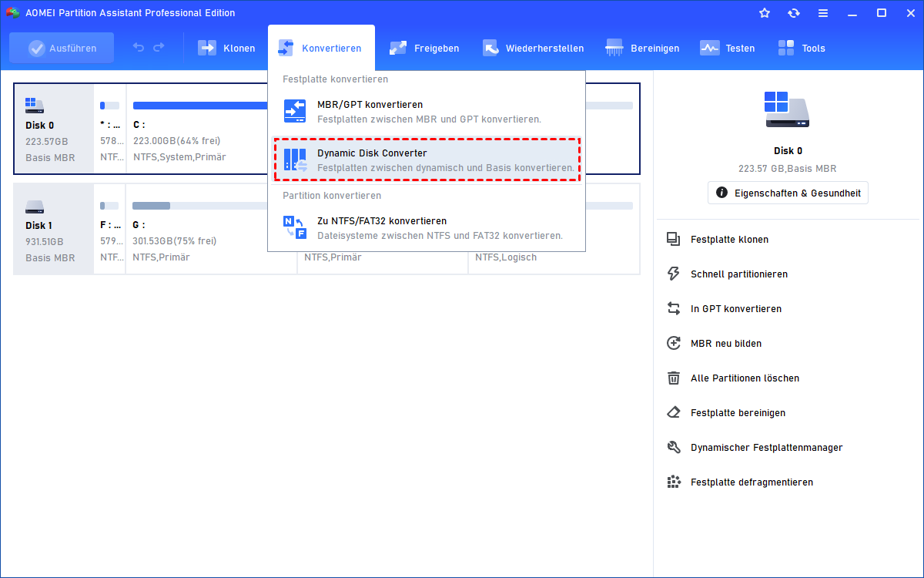Select the Disk 1 entry
The image size is (924, 578).
[53, 229]
